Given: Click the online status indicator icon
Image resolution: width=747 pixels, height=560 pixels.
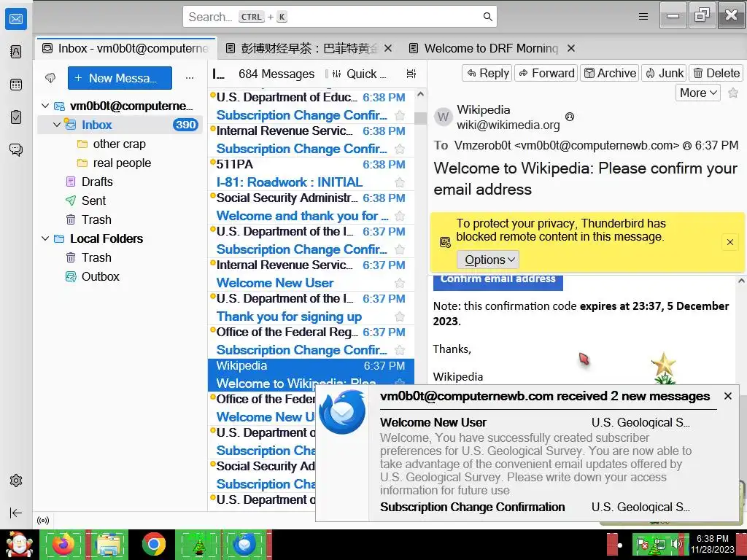Looking at the screenshot, I should click(x=43, y=521).
